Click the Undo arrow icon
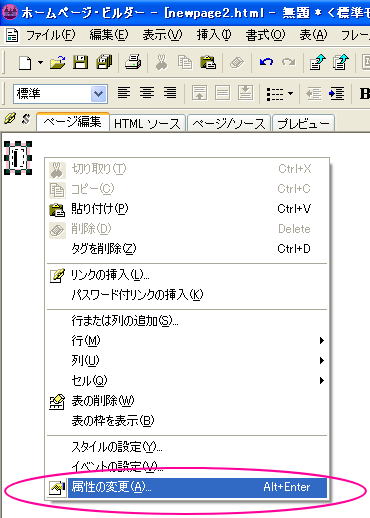This screenshot has width=370, height=518. (266, 62)
